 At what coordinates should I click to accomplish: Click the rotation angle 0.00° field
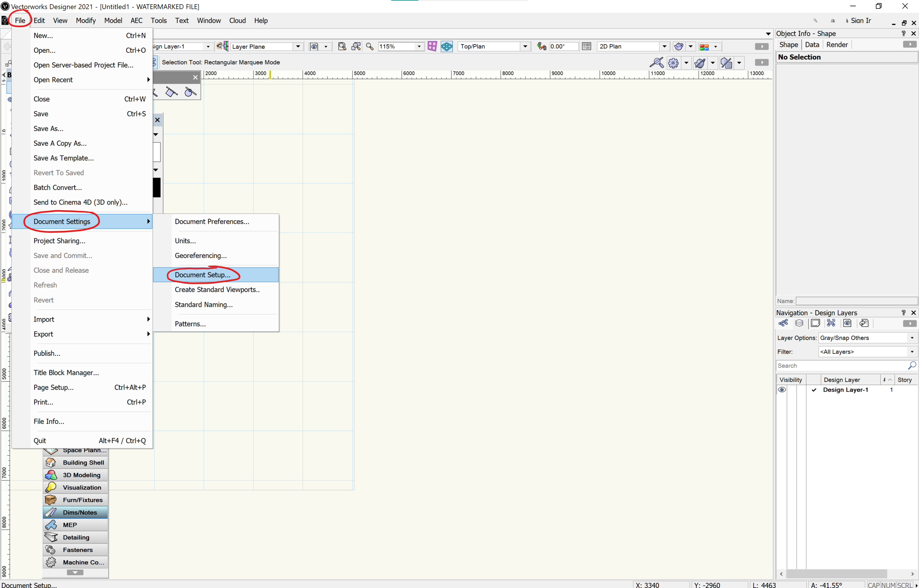(564, 46)
